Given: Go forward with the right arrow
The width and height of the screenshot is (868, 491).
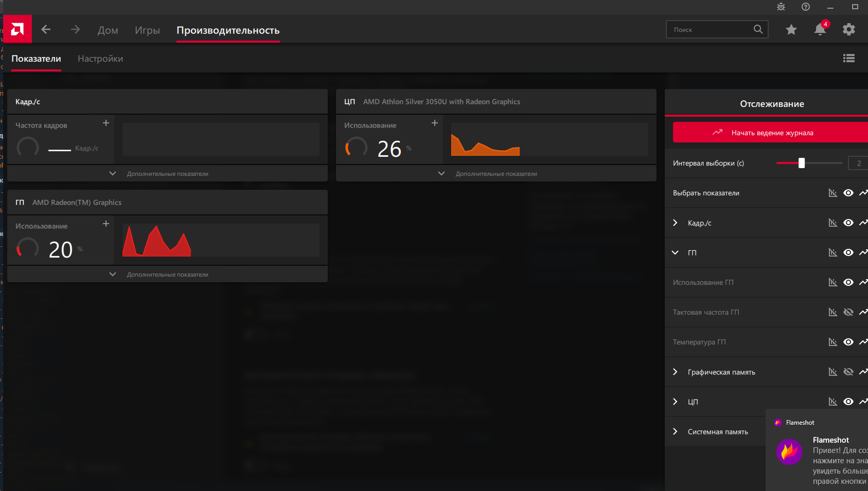Looking at the screenshot, I should pos(76,29).
